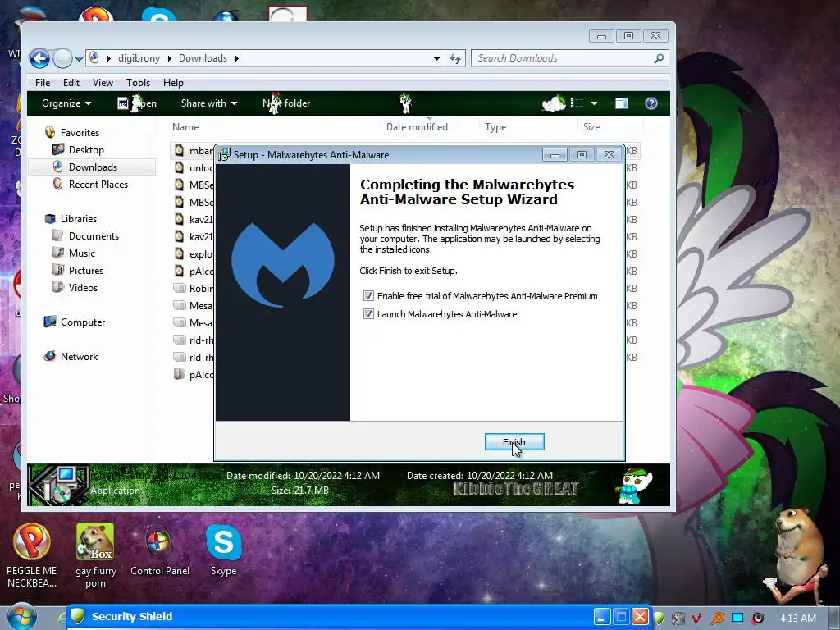Click Downloads in the address breadcrumb

[x=203, y=58]
